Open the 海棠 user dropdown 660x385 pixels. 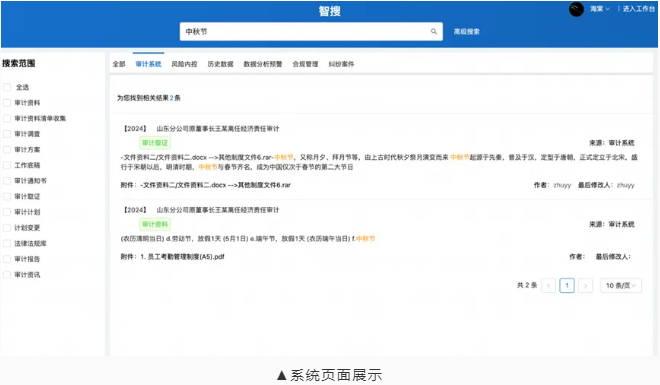click(x=599, y=9)
